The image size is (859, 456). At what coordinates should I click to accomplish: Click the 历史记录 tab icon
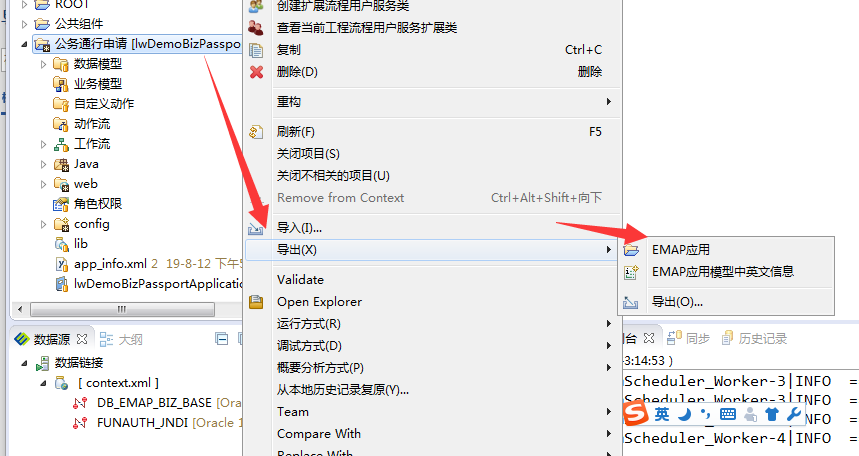click(x=727, y=338)
